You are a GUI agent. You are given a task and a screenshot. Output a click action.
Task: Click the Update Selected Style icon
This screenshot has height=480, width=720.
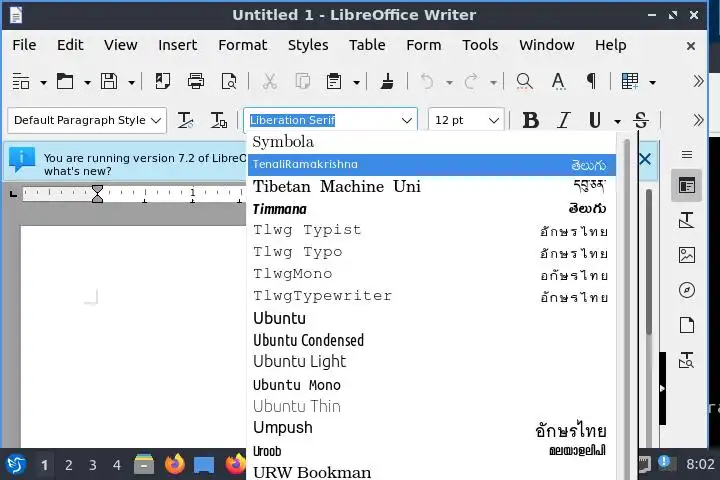[x=186, y=120]
